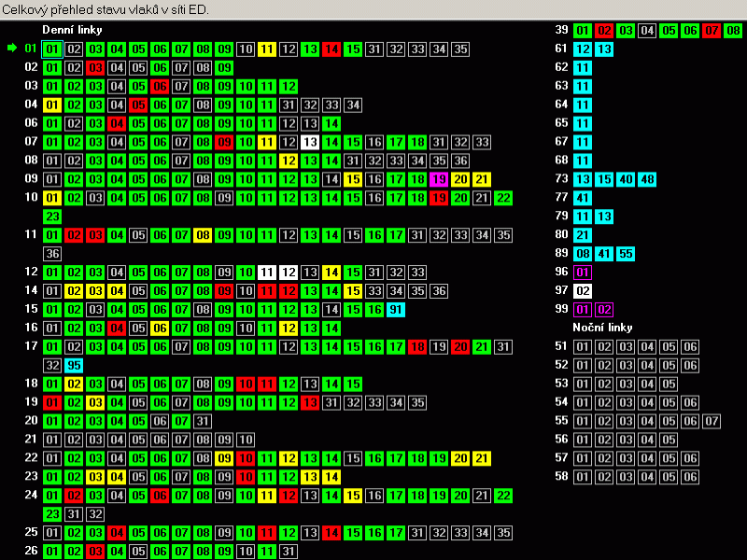This screenshot has width=747, height=560.
Task: Select red train 13 on line 19
Action: tap(310, 402)
